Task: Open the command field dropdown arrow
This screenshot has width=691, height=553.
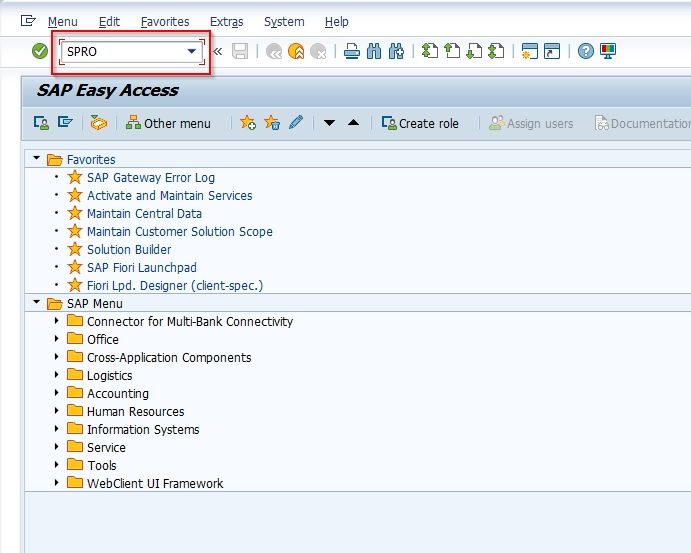Action: [192, 51]
